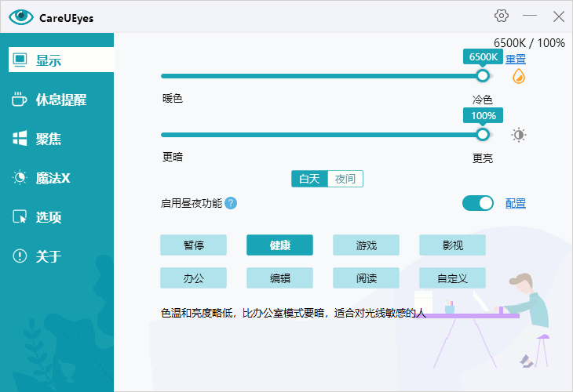Click the brightness slider handle
Viewport: 573px width, 392px height.
click(x=483, y=135)
